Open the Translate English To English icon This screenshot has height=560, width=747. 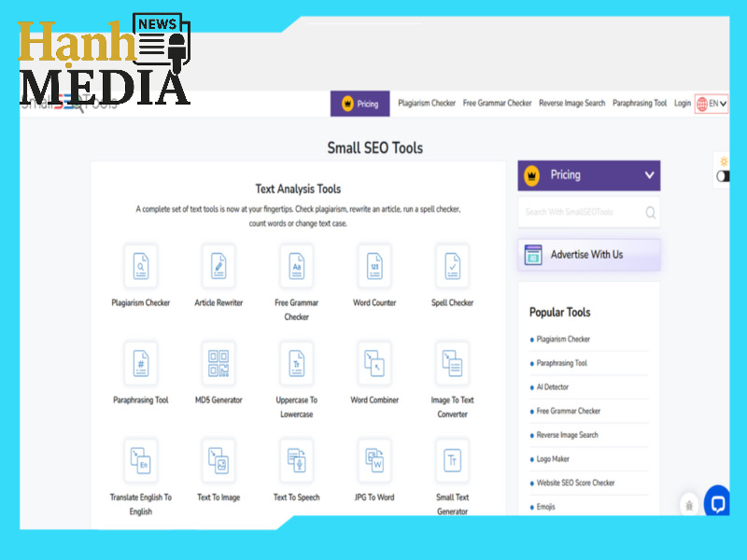click(x=141, y=460)
